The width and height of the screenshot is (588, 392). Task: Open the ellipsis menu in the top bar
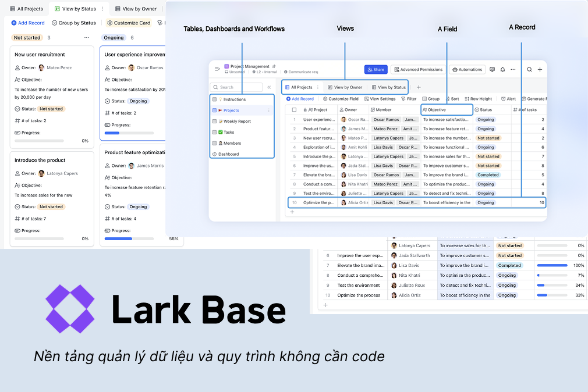(513, 69)
